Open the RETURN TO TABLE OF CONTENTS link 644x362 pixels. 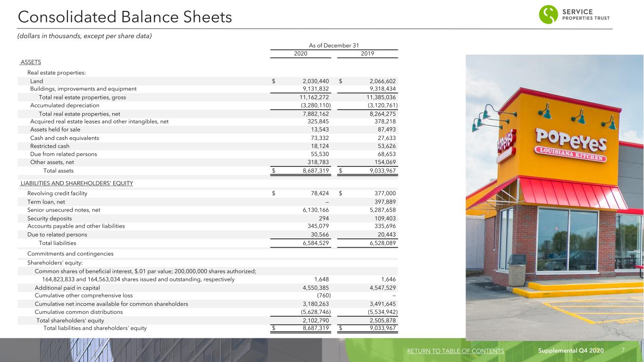point(455,351)
